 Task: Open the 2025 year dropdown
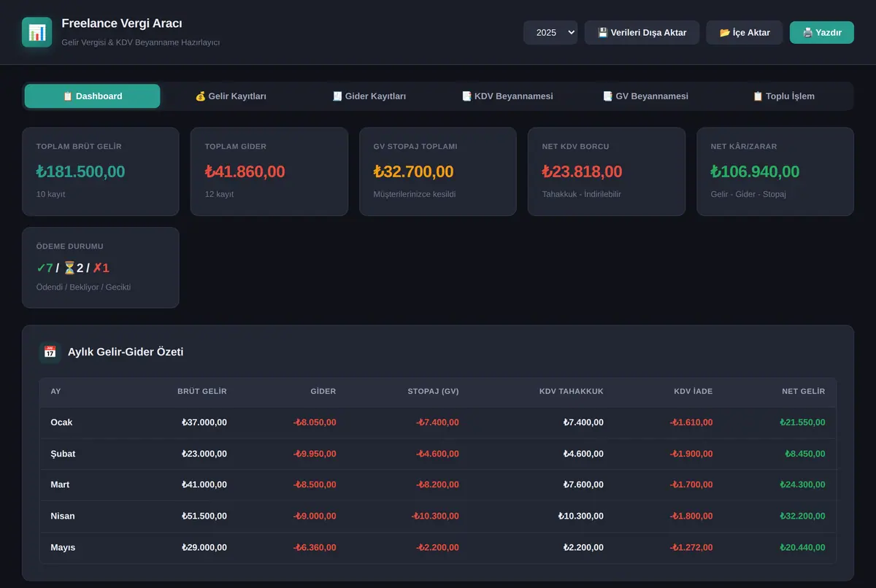550,32
